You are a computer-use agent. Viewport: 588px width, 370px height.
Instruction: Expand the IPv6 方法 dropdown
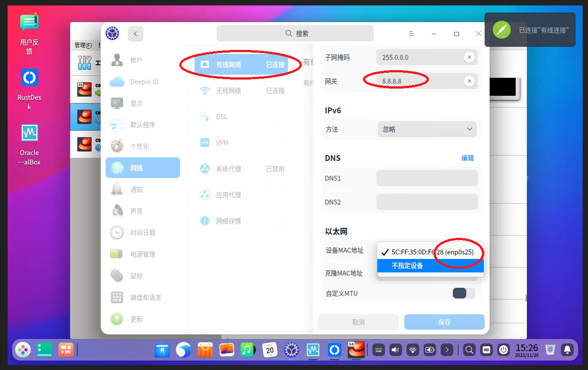427,129
